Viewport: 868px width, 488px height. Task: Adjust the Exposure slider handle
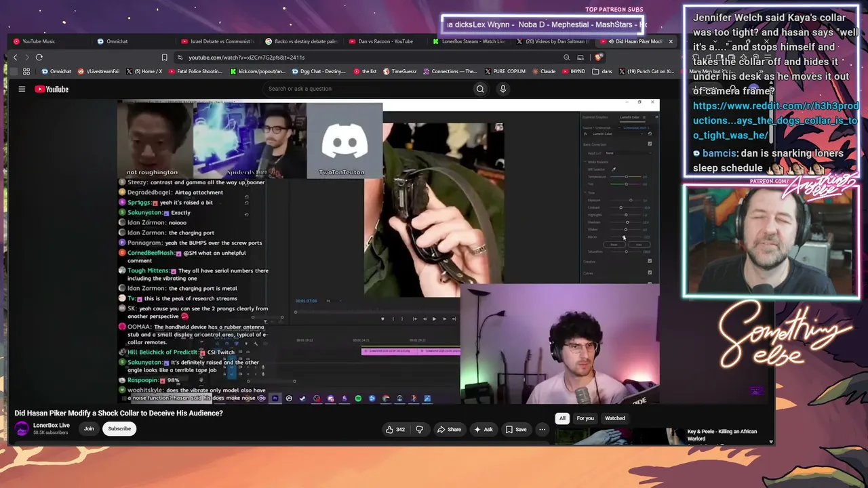(x=631, y=200)
